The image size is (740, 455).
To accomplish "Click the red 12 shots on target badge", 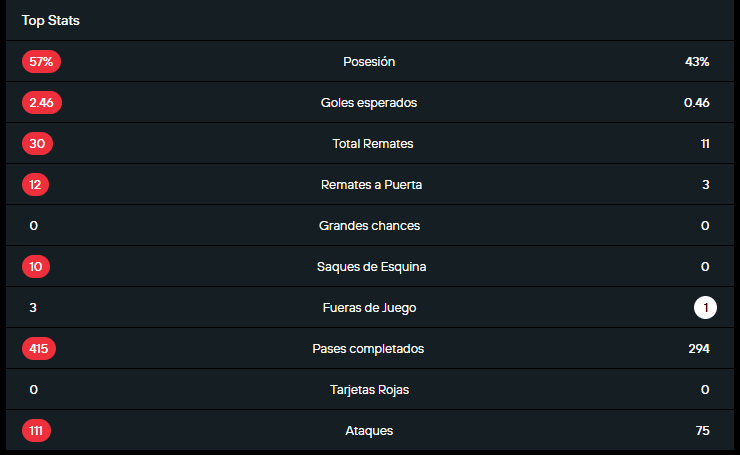I will coord(35,185).
